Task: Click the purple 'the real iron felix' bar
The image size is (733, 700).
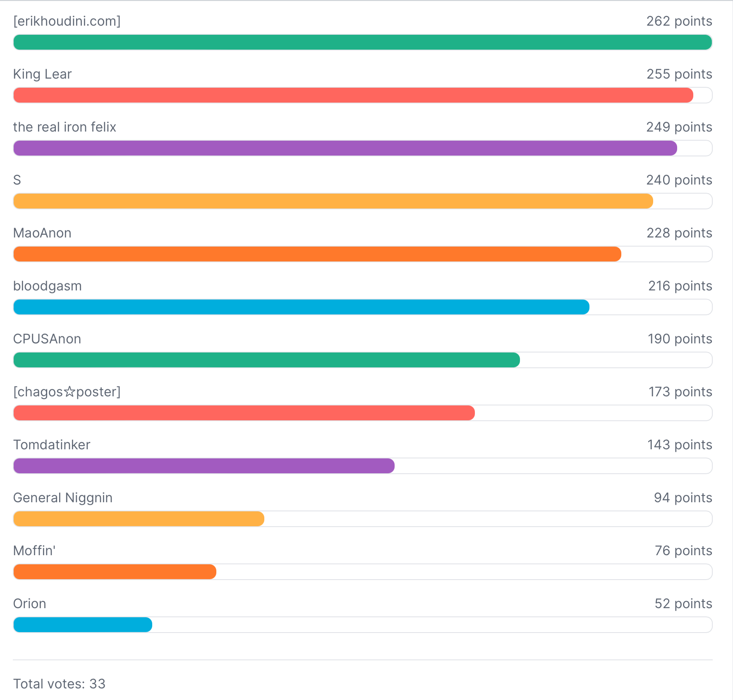Action: click(x=345, y=148)
